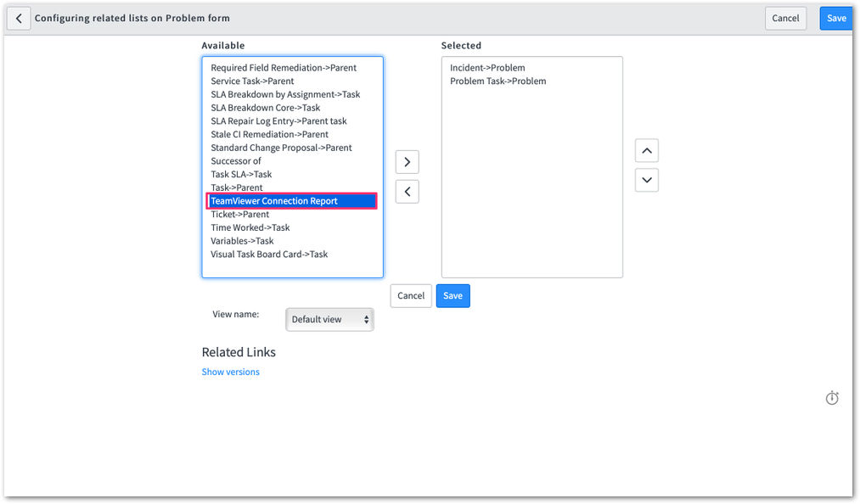860x504 pixels.
Task: Click Cancel in the top header
Action: point(785,18)
